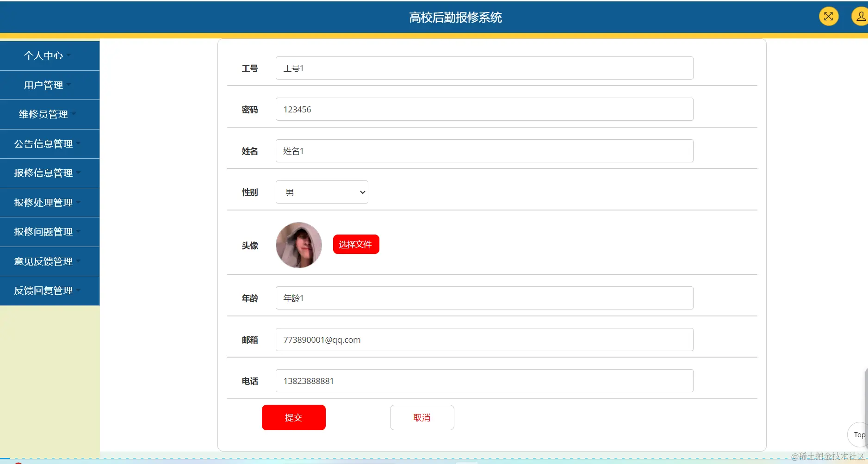868x464 pixels.
Task: Cancel editing with 取消 button
Action: coord(422,417)
